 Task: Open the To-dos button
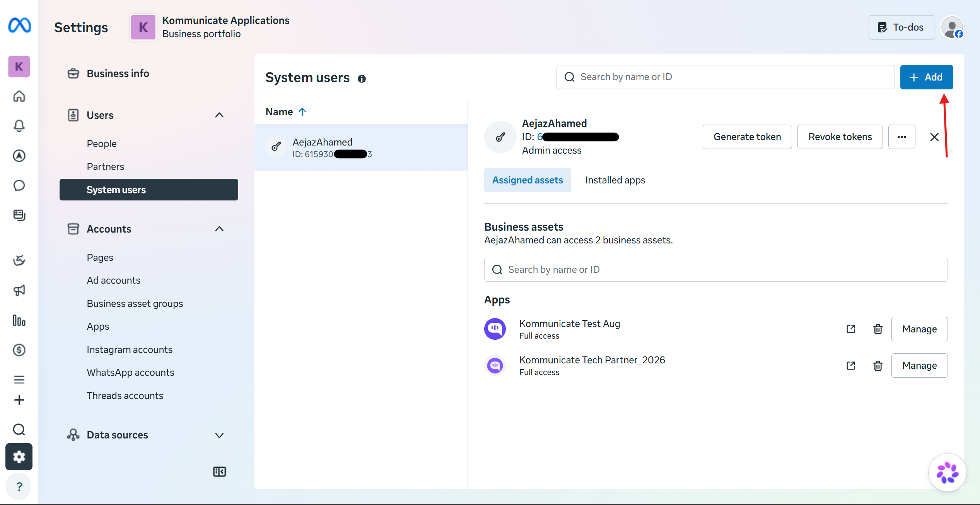[x=901, y=27]
